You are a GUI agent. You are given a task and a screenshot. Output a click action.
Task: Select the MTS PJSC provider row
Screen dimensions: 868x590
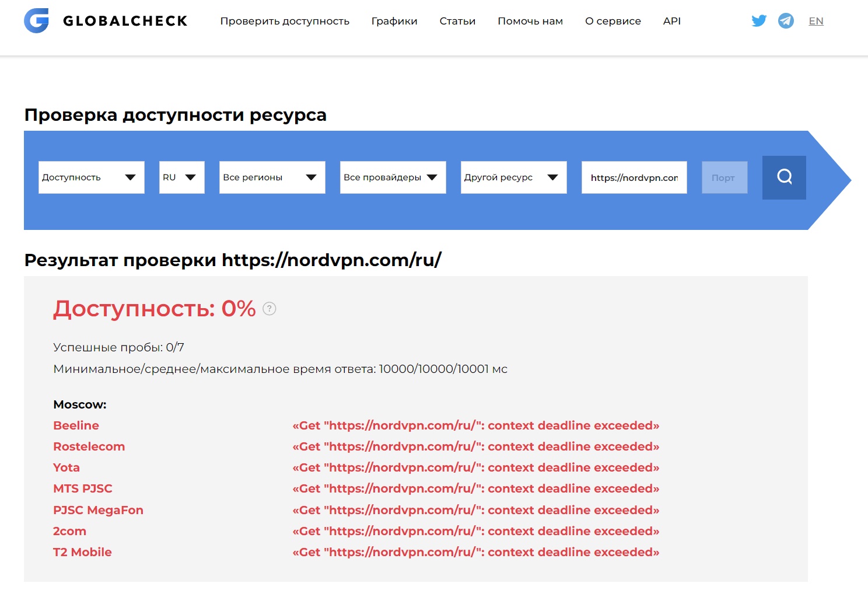point(83,488)
